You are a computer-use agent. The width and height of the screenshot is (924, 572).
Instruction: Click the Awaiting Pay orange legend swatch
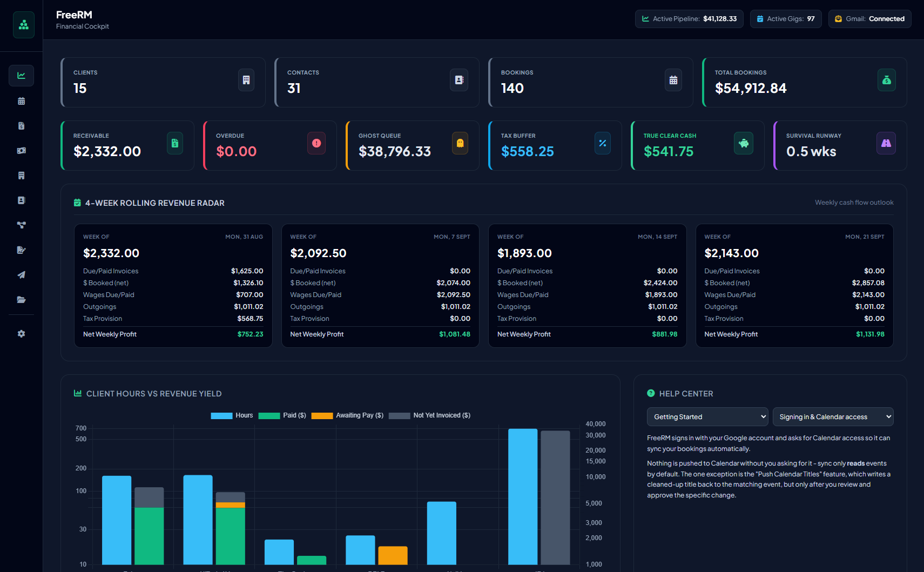[x=322, y=416]
